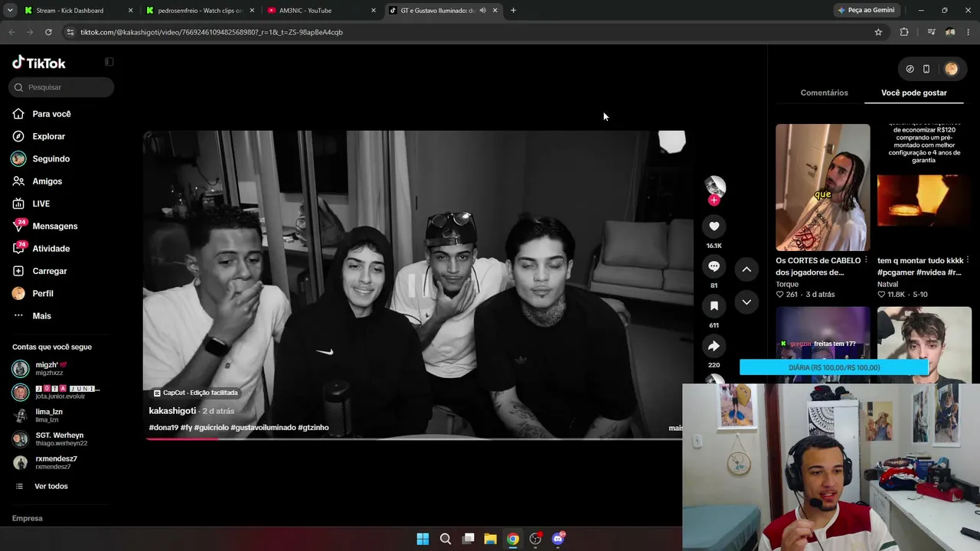Screen dimensions: 980x551
Task: Open Discord from the taskbar
Action: [x=558, y=539]
